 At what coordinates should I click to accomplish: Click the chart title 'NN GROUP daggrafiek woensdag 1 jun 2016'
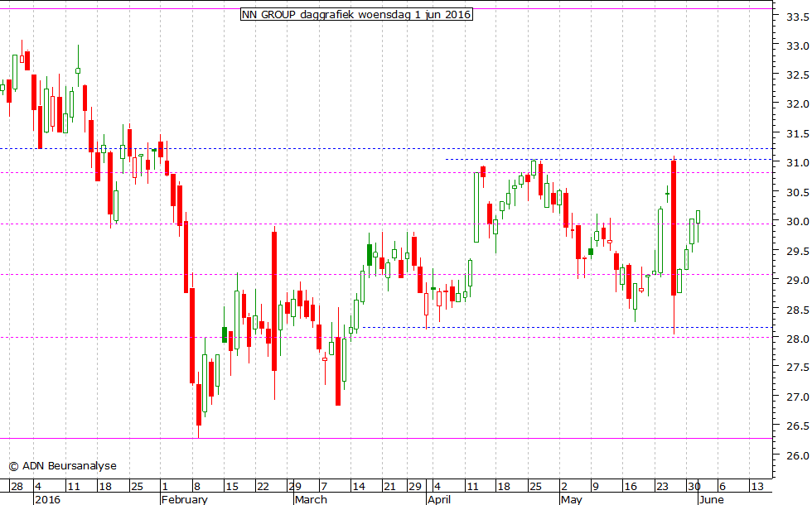tap(356, 15)
